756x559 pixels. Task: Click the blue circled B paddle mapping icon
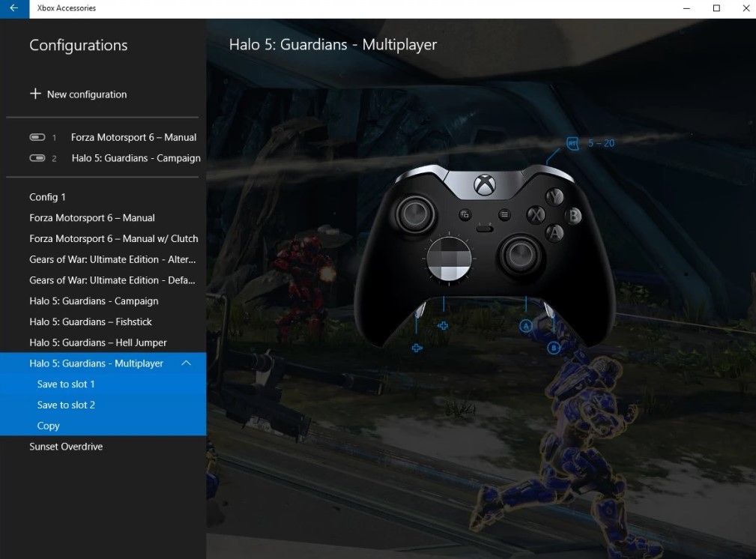554,347
